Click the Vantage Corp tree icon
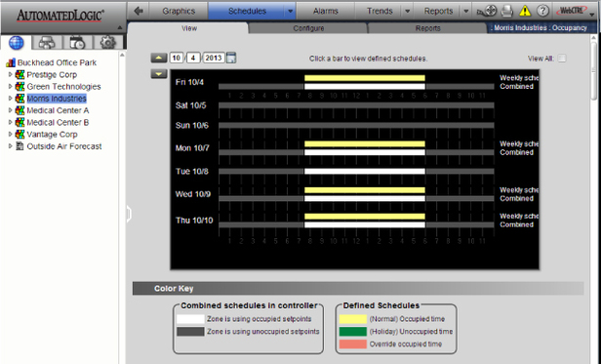Image resolution: width=601 pixels, height=364 pixels. click(20, 135)
